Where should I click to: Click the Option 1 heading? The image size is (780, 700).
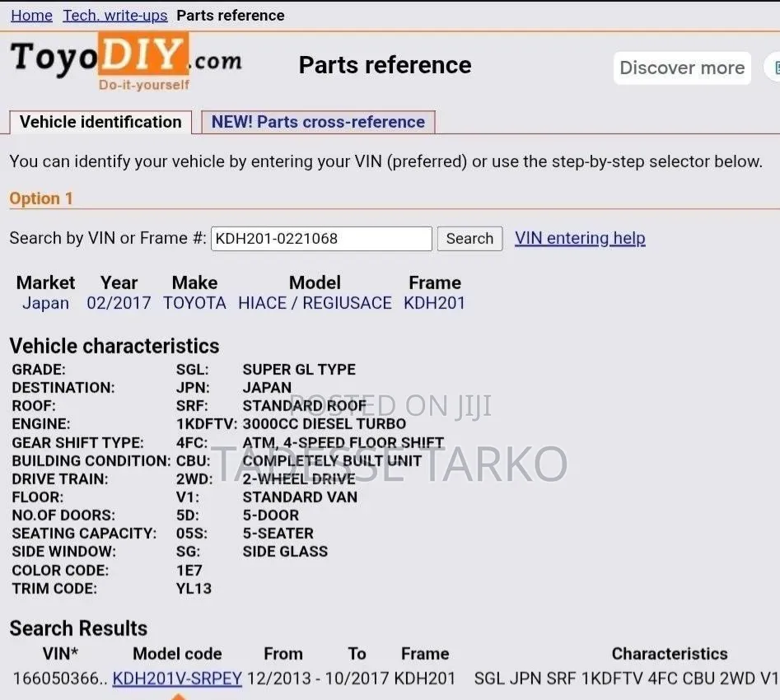(41, 198)
